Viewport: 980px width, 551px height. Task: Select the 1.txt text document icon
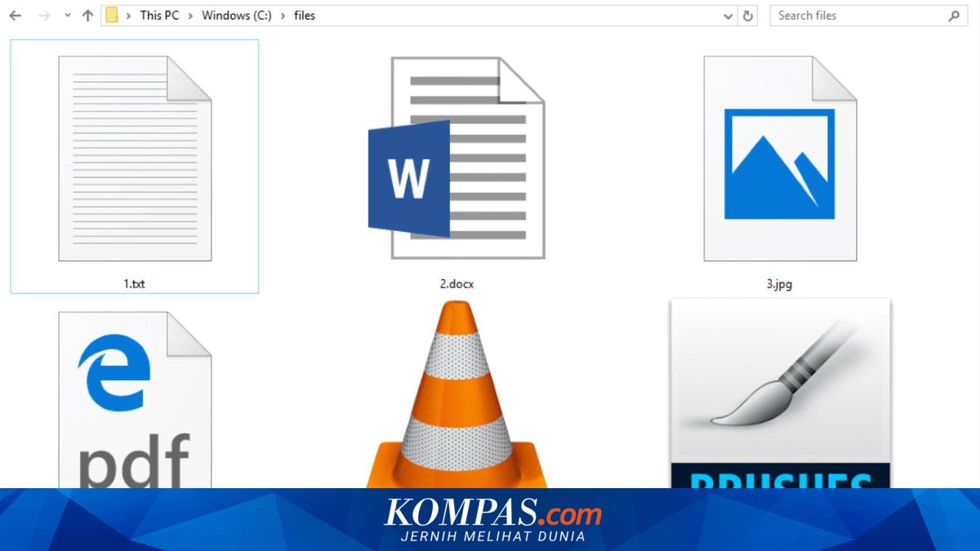coord(135,158)
